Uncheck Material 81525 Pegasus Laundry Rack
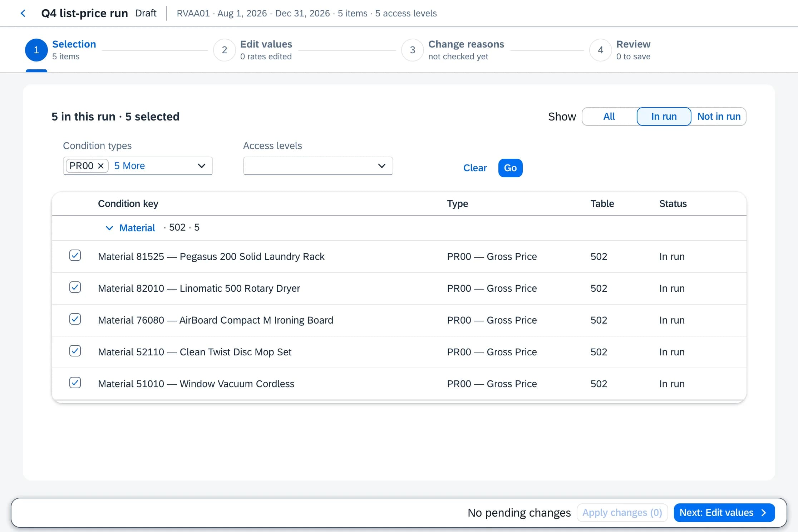 75,256
